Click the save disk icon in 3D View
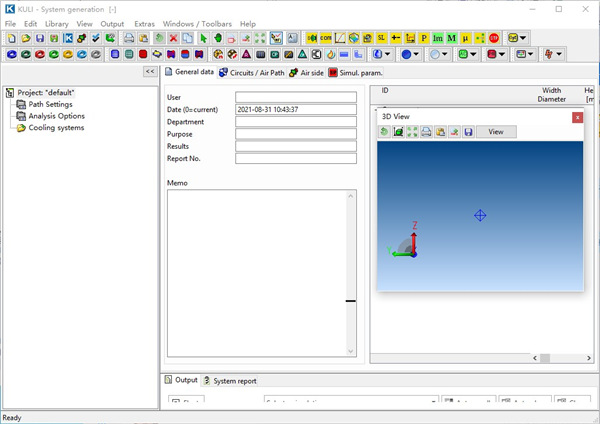 click(468, 132)
